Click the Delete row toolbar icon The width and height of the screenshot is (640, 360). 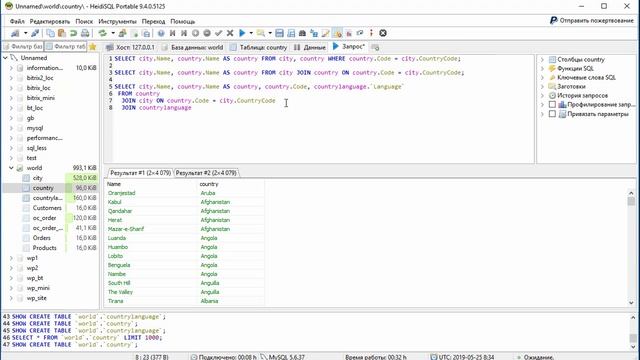207,33
